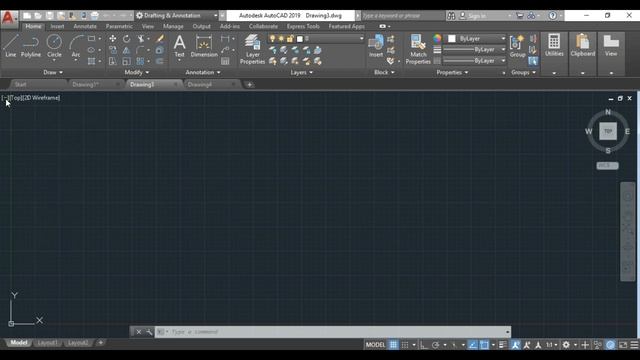
Task: Click the workspace switching gear in status bar
Action: coord(566,345)
